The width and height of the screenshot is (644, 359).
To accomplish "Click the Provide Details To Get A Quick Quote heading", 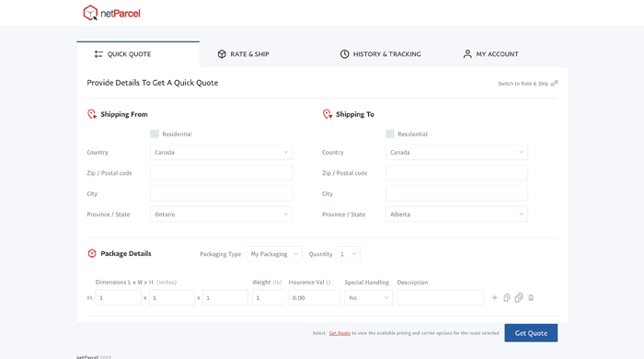I will point(153,83).
